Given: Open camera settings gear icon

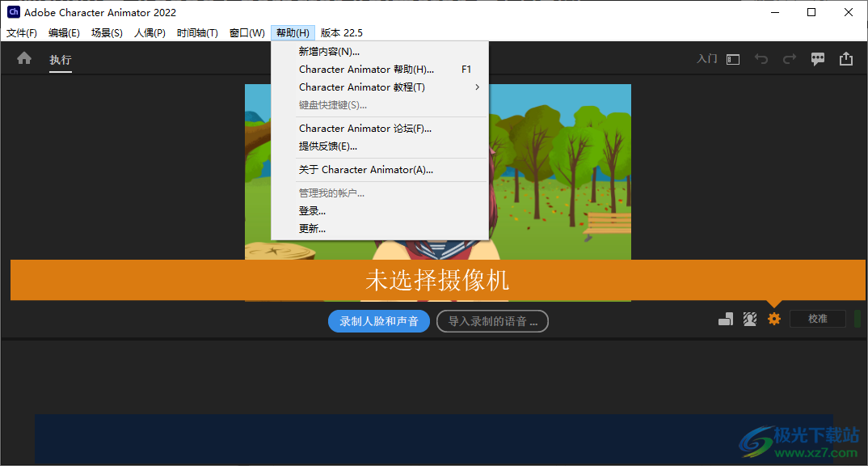Looking at the screenshot, I should (x=774, y=319).
